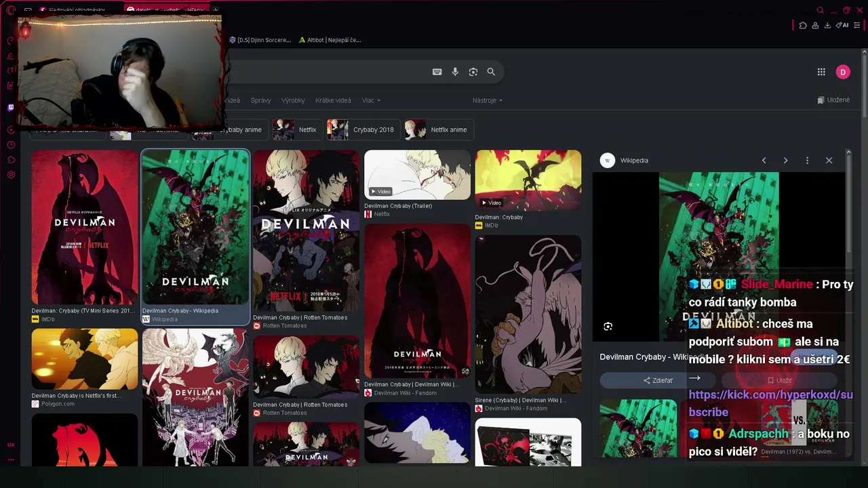Screen dimensions: 868x488
Task: Open the Google account avatar 'D'
Action: tap(843, 72)
